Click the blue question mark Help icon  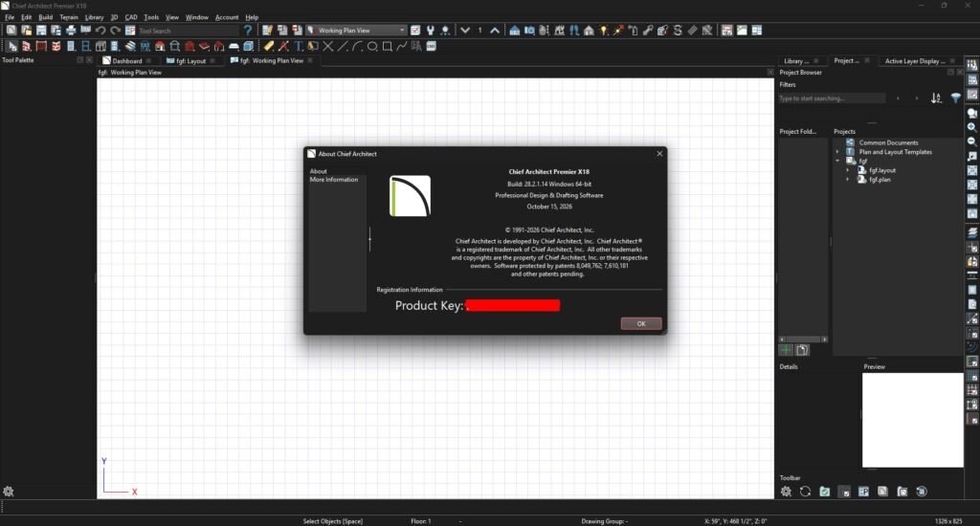248,30
